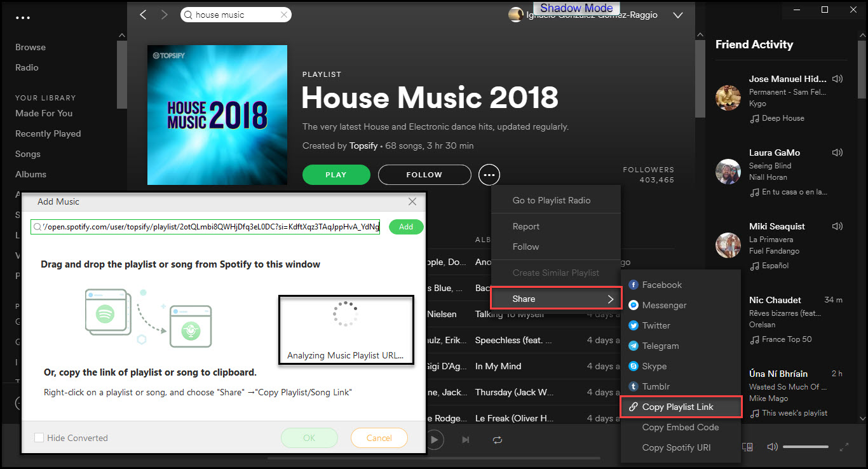868x469 pixels.
Task: Open Browse in the sidebar
Action: pyautogui.click(x=31, y=47)
